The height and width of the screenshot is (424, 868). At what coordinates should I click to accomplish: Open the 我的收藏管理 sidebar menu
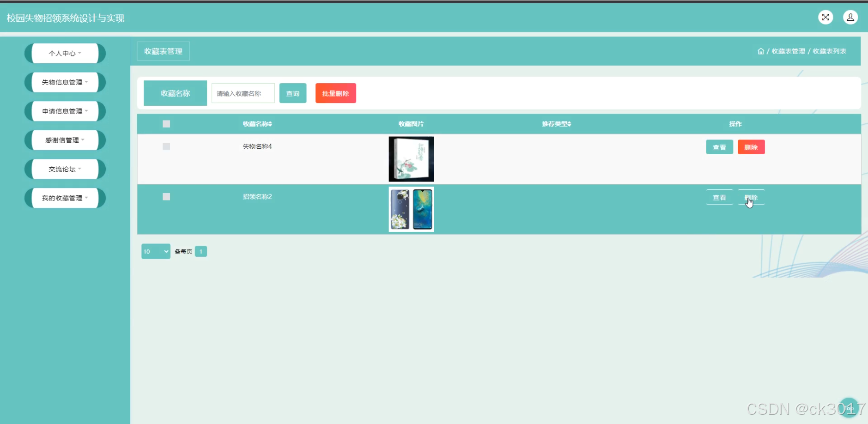tap(65, 198)
